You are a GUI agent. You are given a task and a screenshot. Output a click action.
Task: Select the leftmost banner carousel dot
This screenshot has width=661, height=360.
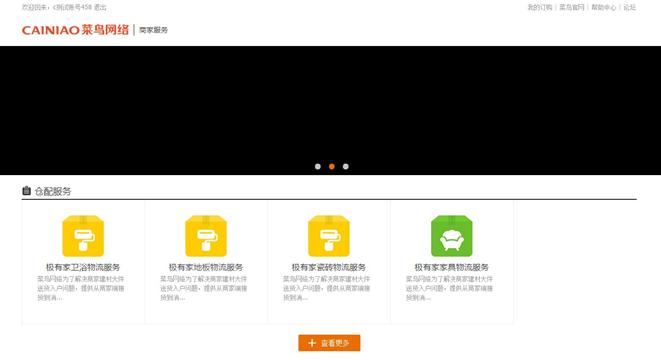[x=318, y=167]
